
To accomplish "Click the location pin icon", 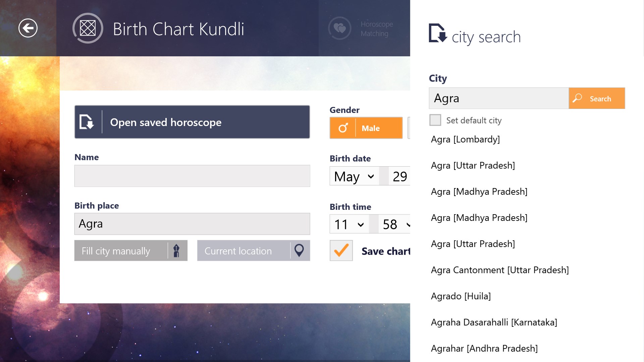I will [x=299, y=250].
